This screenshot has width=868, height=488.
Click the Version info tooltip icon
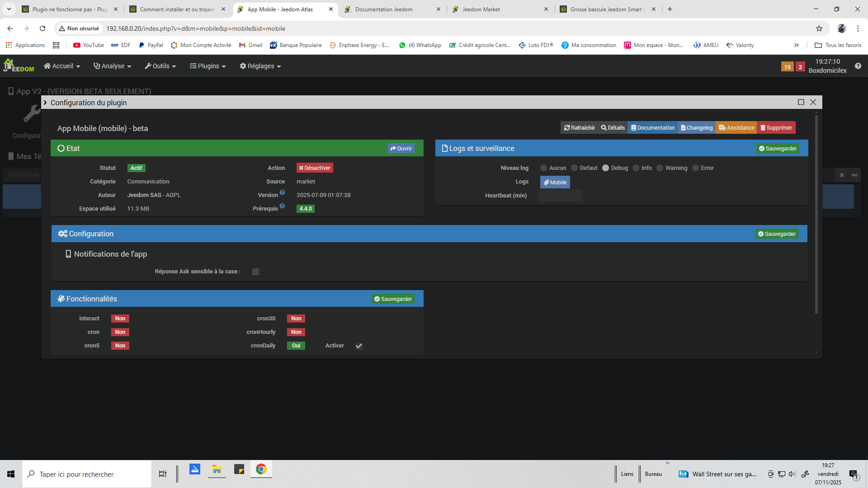click(282, 192)
